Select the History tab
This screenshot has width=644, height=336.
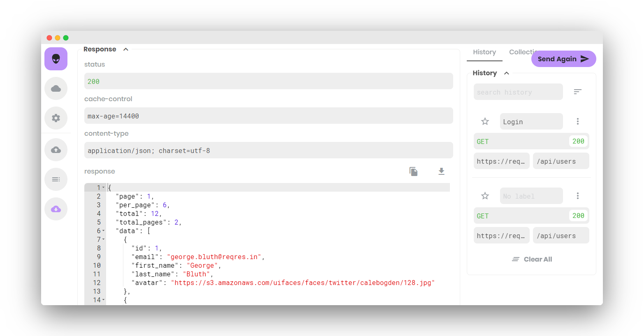click(484, 52)
